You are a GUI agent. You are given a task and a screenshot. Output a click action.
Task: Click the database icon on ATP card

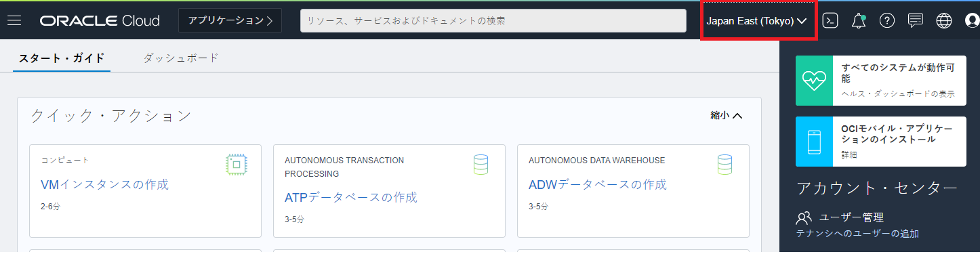tap(481, 165)
